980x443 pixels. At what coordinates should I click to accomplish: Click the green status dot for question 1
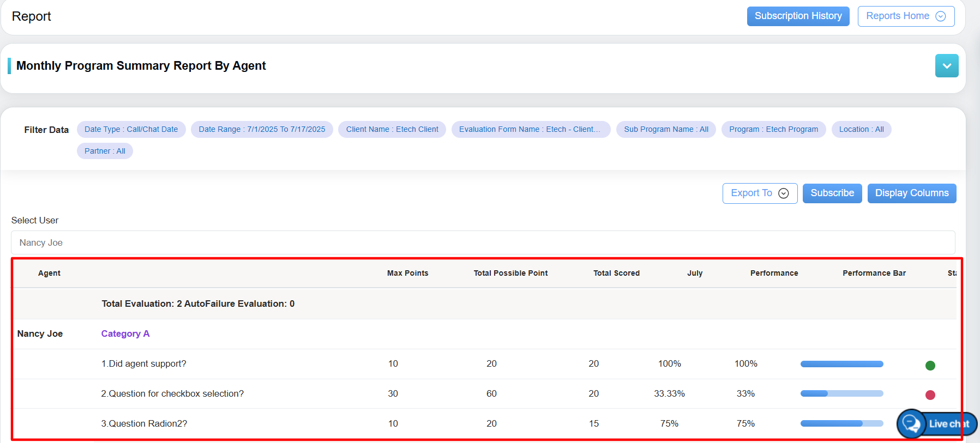[x=930, y=365]
